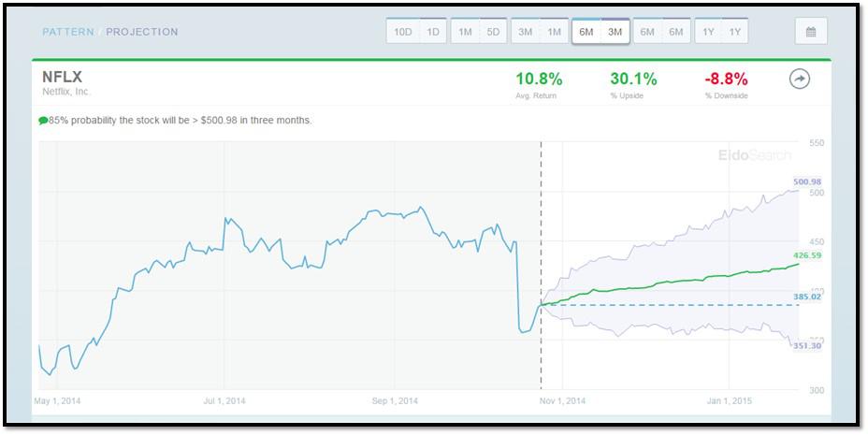
Task: Click the 385.02 current price label
Action: click(x=807, y=297)
